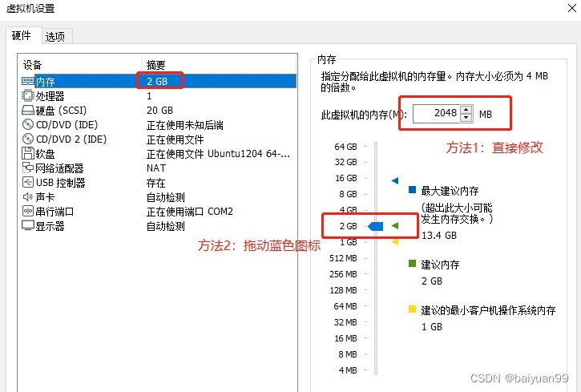Click the display (显示器) monitor icon
The width and height of the screenshot is (581, 392).
28,225
